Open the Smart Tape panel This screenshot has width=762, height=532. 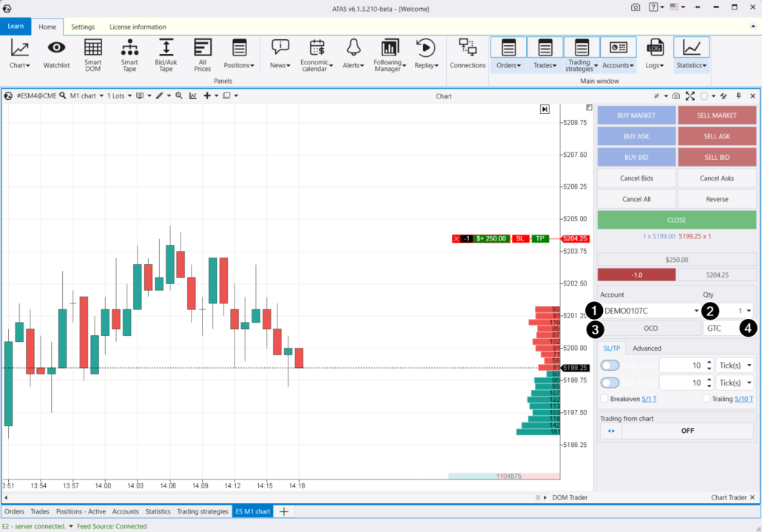129,54
